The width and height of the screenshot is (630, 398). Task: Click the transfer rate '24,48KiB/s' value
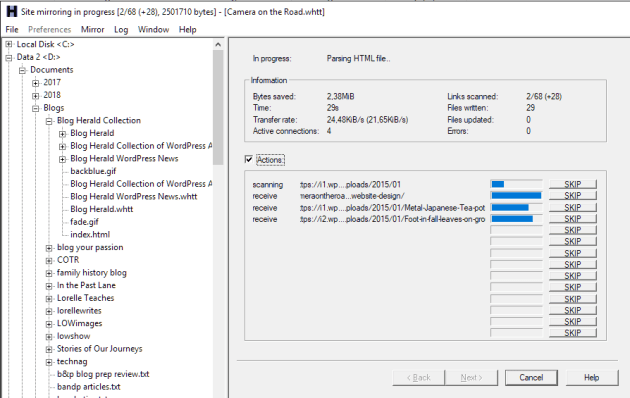[368, 120]
